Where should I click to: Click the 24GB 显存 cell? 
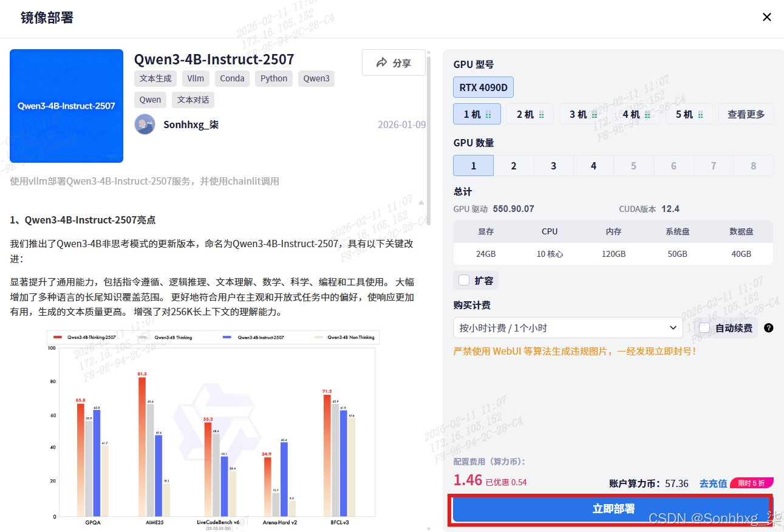[486, 254]
